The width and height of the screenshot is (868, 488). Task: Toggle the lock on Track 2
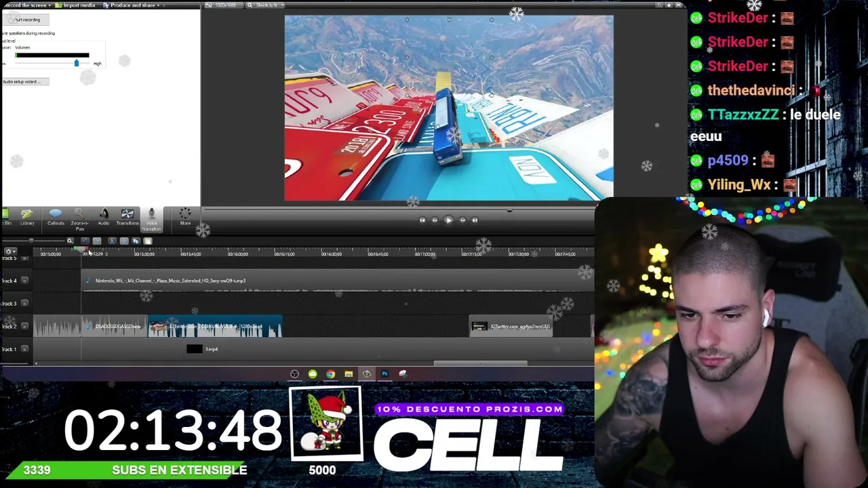25,326
